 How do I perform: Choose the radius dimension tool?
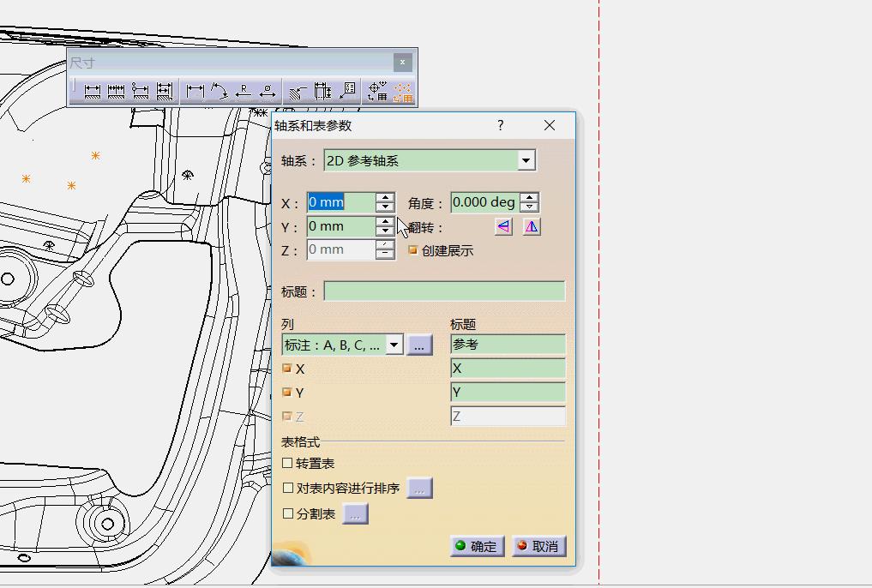[244, 91]
